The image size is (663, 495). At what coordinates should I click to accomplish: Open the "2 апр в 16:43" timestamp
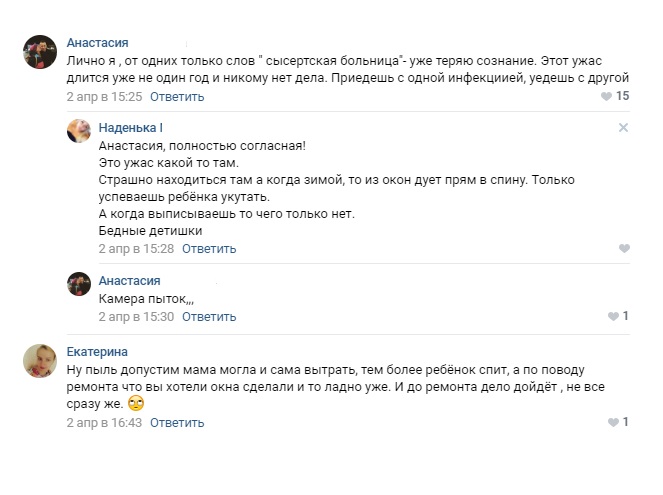click(x=104, y=423)
